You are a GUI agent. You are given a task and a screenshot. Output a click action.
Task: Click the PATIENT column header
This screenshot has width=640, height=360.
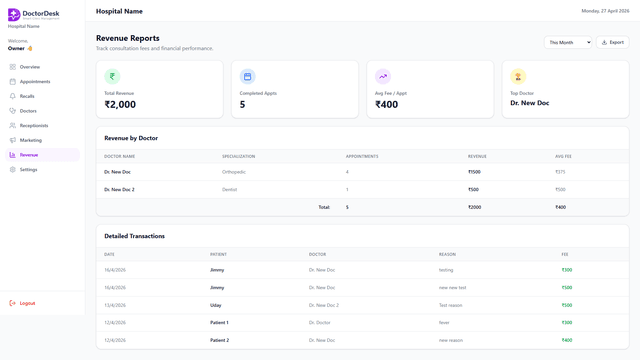[218, 255]
